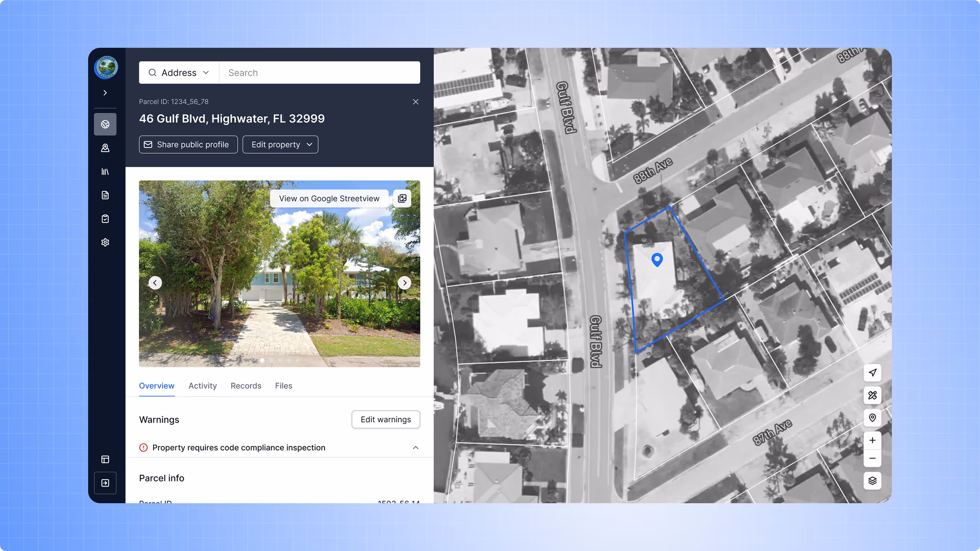The width and height of the screenshot is (980, 551).
Task: Zoom in on the map
Action: (x=872, y=441)
